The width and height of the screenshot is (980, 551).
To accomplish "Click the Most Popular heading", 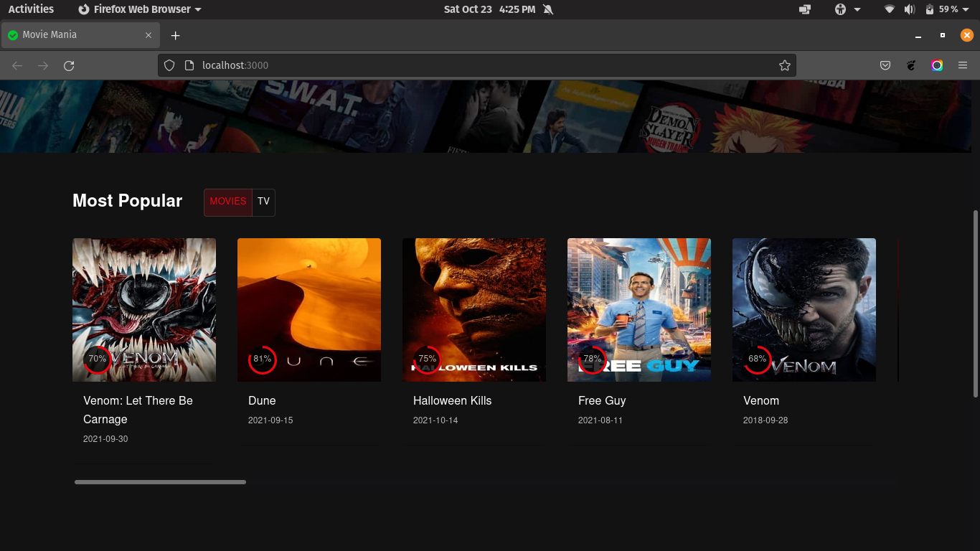I will coord(128,201).
